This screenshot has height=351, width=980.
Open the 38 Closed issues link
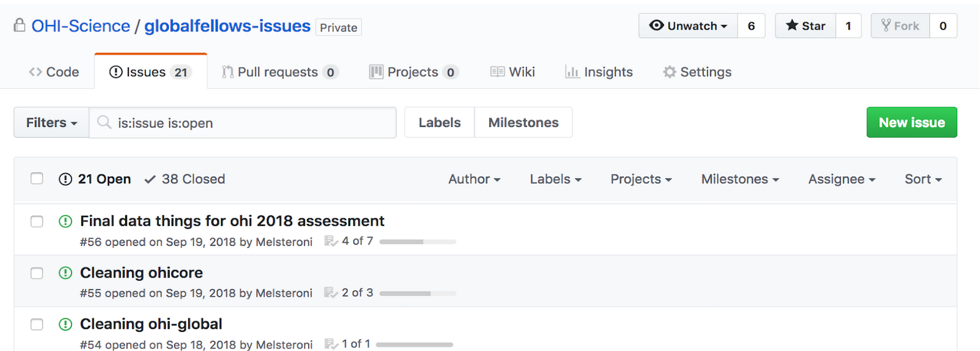pos(185,179)
